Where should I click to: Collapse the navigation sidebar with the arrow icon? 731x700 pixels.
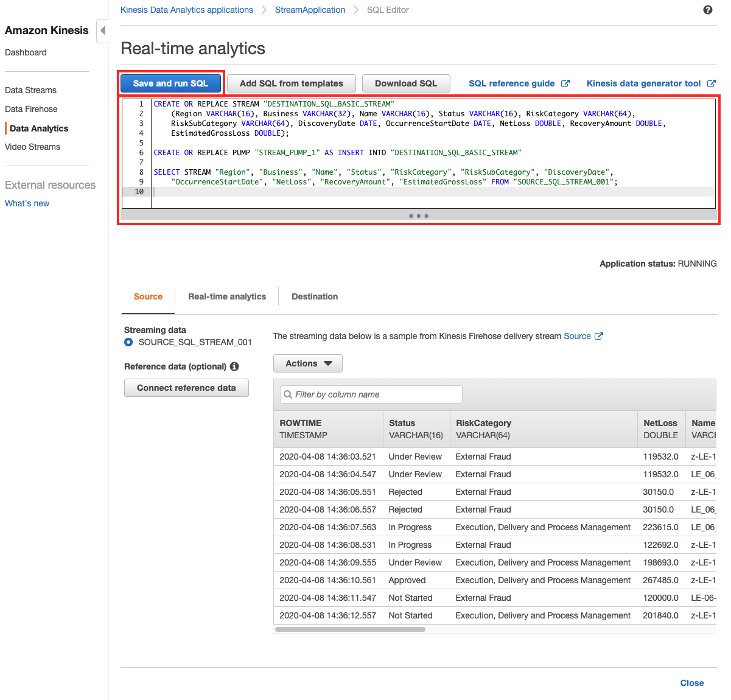click(x=102, y=30)
